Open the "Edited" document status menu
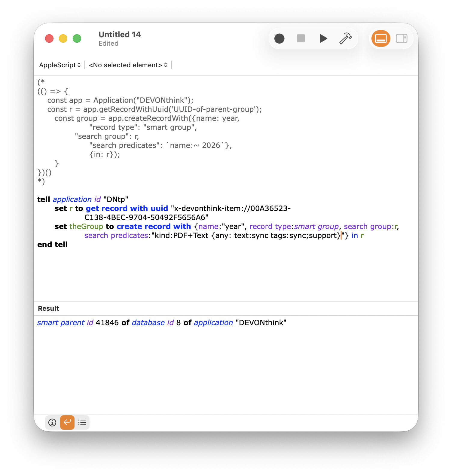This screenshot has height=476, width=452. [x=108, y=44]
